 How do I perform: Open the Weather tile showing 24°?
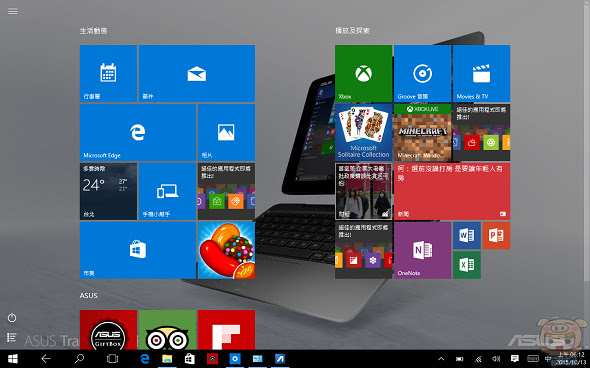[x=108, y=191]
